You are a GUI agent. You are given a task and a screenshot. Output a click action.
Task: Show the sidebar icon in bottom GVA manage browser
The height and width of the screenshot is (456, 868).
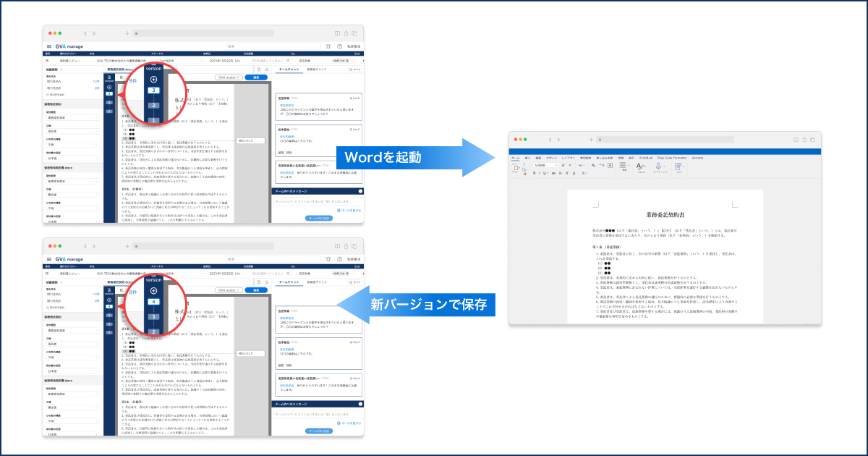tap(338, 246)
